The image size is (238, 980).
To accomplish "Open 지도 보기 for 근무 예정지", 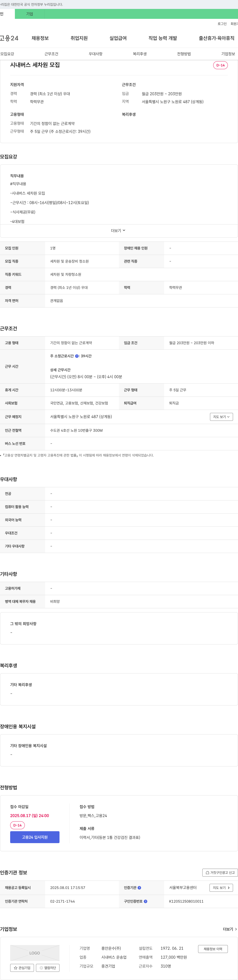I will coord(221,417).
